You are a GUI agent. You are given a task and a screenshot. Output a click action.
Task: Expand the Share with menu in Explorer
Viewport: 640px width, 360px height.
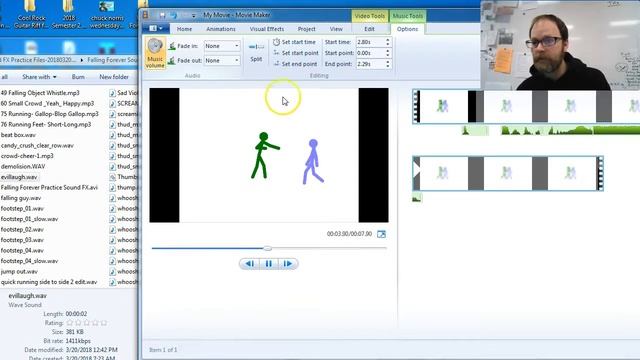[40, 77]
